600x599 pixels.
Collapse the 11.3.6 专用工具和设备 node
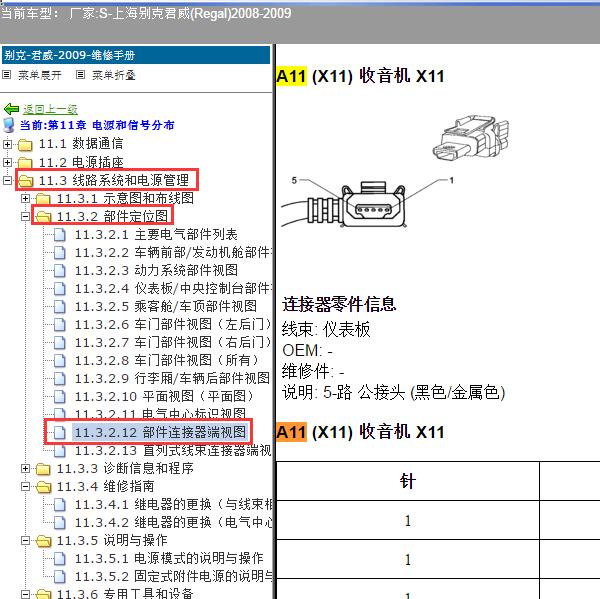point(25,594)
